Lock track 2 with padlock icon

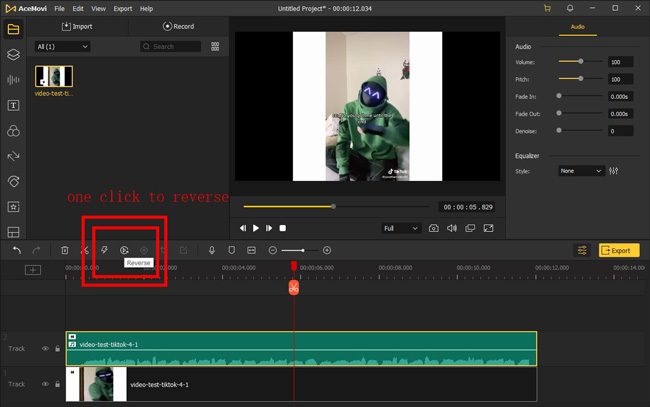(58, 349)
